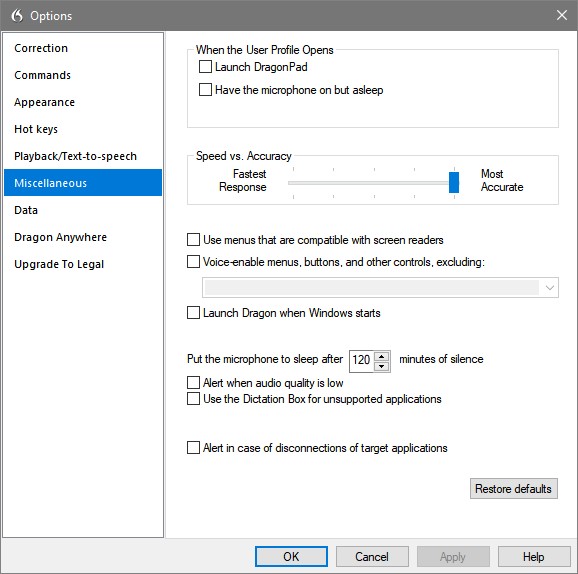This screenshot has width=578, height=574.
Task: Click the Dragon flame icon in title bar
Action: coord(17,15)
